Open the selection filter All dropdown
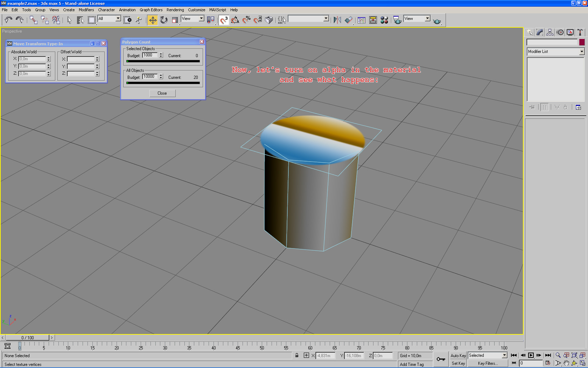Image resolution: width=588 pixels, height=368 pixels. coord(118,19)
